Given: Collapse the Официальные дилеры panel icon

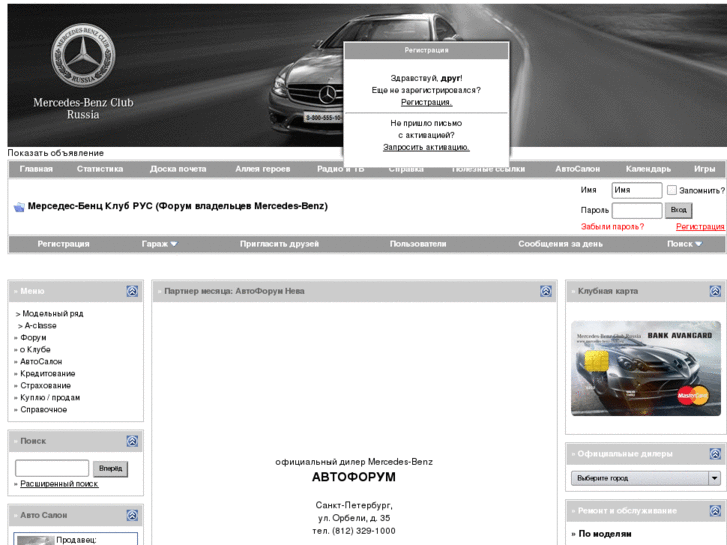Looking at the screenshot, I should (715, 454).
